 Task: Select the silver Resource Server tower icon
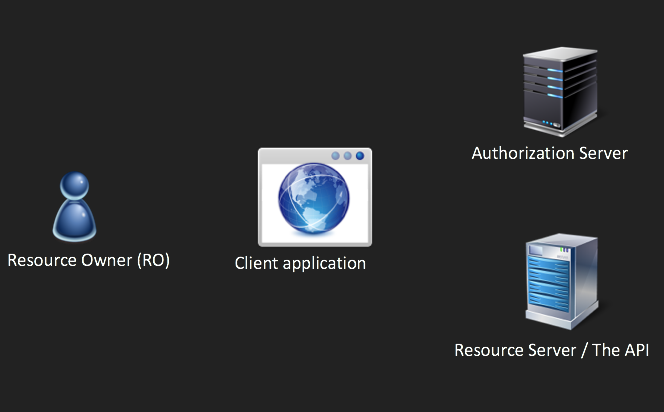561,282
